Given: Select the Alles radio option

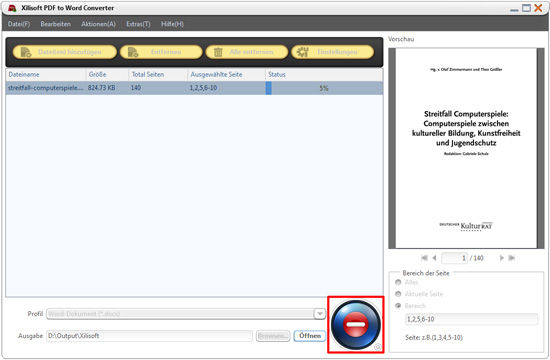Looking at the screenshot, I should pyautogui.click(x=398, y=282).
